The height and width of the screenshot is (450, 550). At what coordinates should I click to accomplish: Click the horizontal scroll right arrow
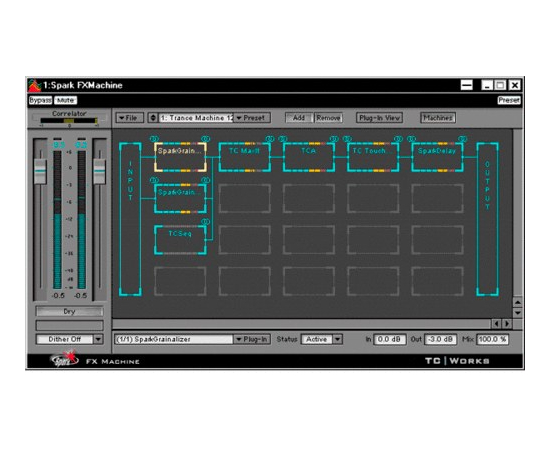[x=507, y=324]
